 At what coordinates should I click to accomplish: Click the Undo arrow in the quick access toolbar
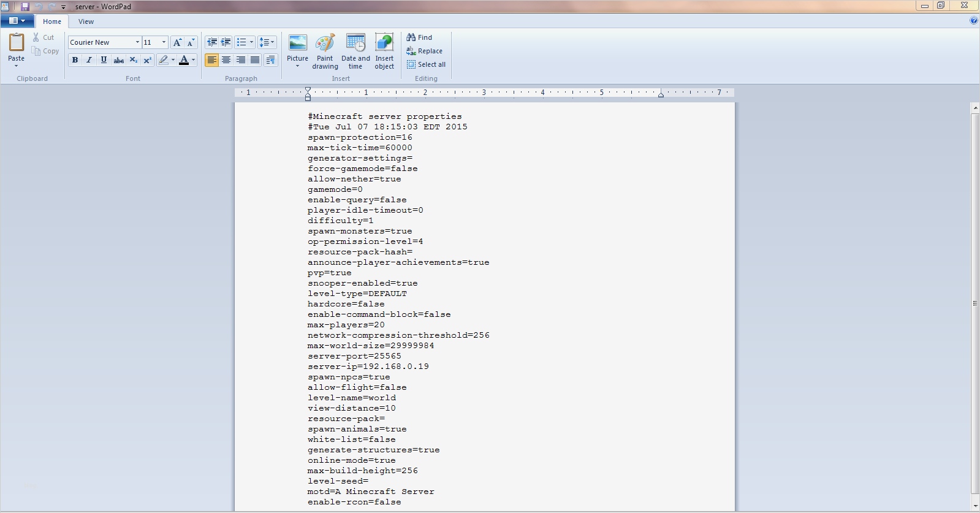tap(39, 6)
